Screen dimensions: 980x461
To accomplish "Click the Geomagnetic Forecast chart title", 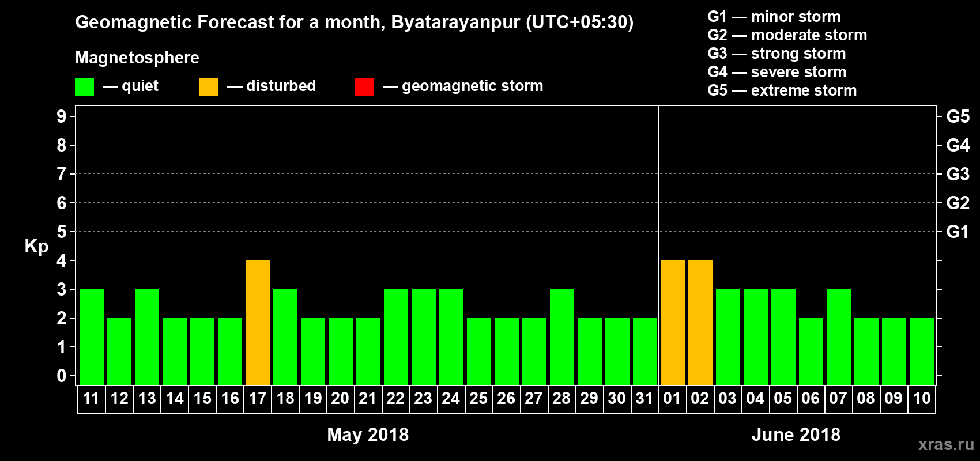I will [x=355, y=22].
